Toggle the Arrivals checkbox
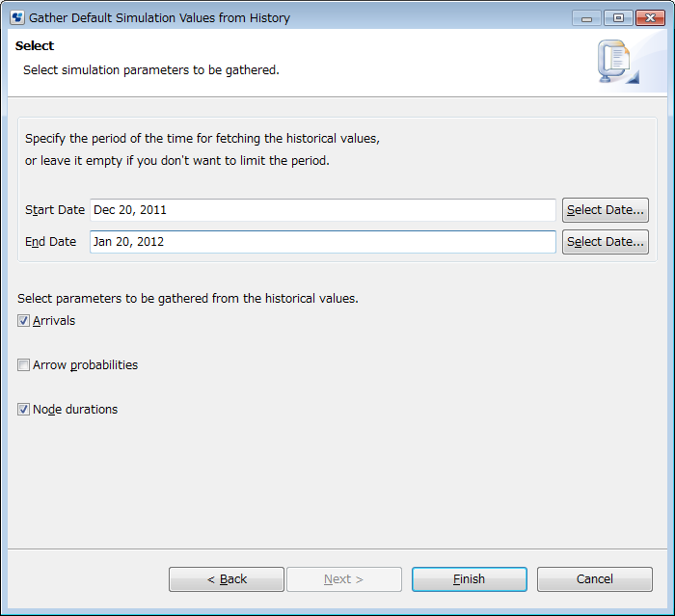The image size is (675, 616). pyautogui.click(x=24, y=321)
